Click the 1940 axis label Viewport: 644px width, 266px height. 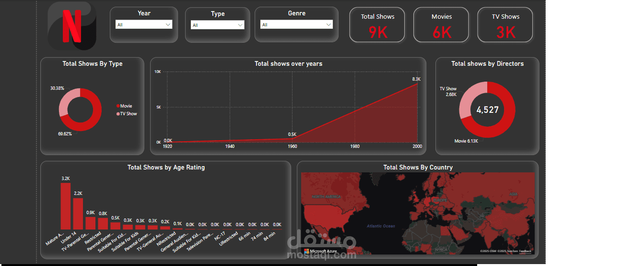click(x=230, y=146)
